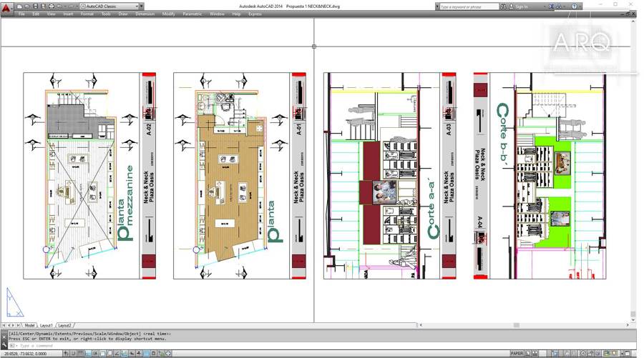Toggle 3D Object Snap in the status bar
644x358 pixels.
click(x=109, y=354)
